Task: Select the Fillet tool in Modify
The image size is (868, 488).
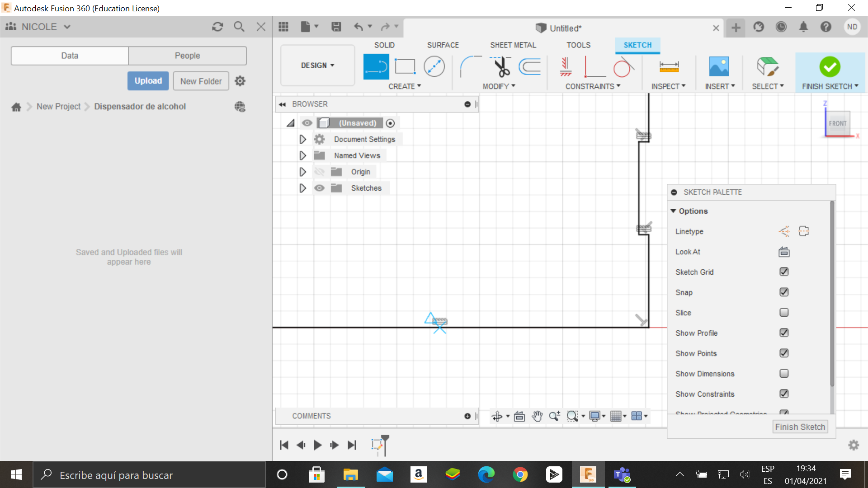Action: pos(471,66)
